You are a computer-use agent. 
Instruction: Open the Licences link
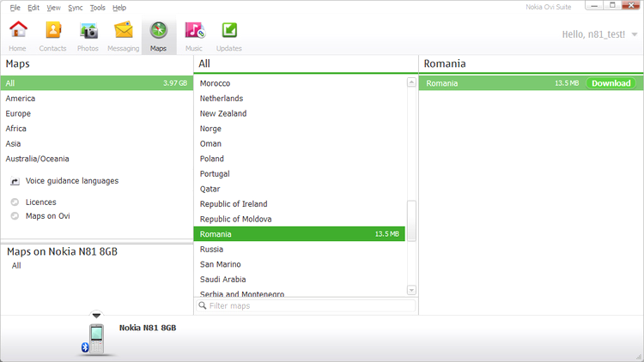tap(40, 202)
